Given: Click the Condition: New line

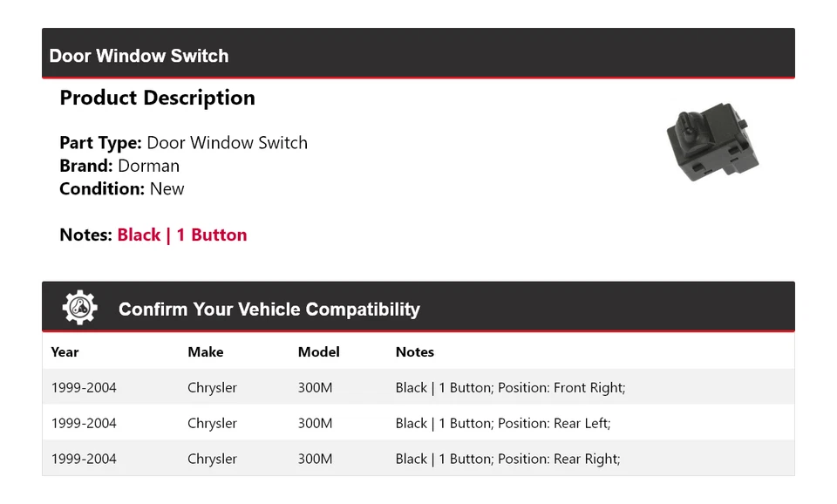Looking at the screenshot, I should [122, 188].
